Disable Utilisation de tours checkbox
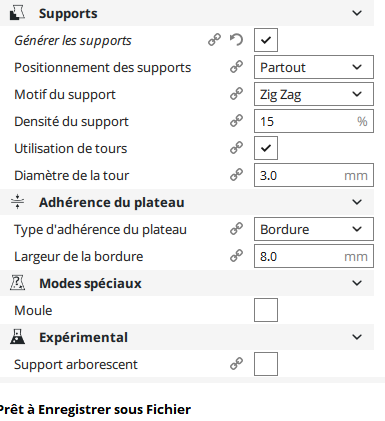Image resolution: width=385 pixels, height=421 pixels. (266, 148)
